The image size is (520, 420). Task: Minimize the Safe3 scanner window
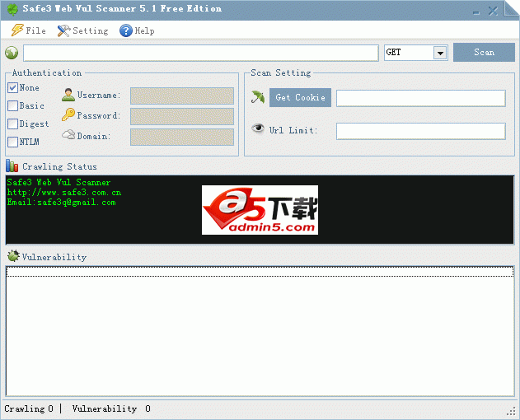pyautogui.click(x=476, y=12)
